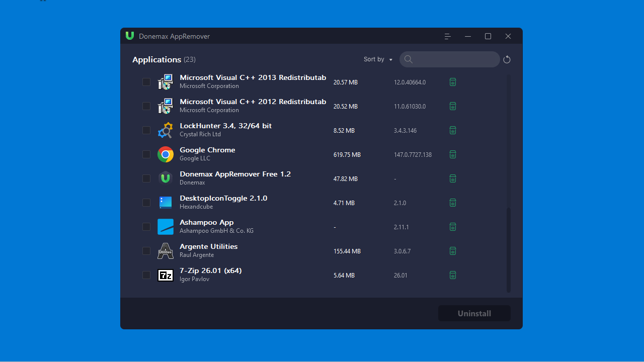The width and height of the screenshot is (644, 362).
Task: Click the trash icon for 7-Zip 26.01
Action: [x=453, y=275]
